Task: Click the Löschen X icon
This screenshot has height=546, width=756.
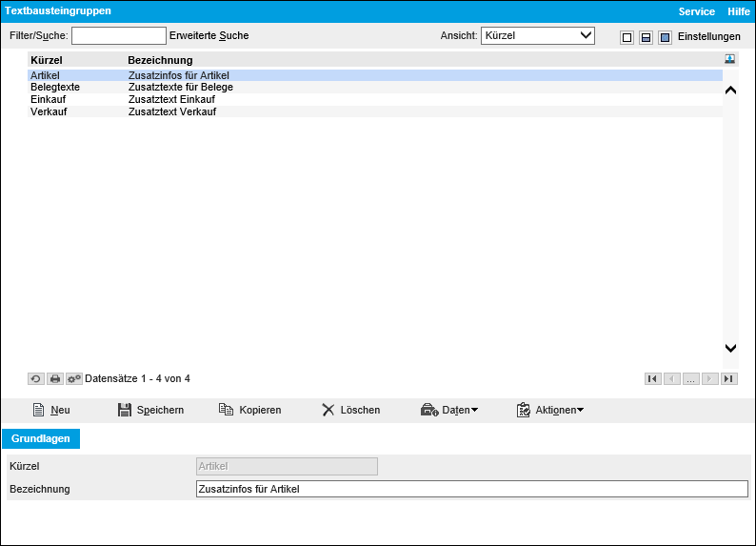Action: click(328, 410)
